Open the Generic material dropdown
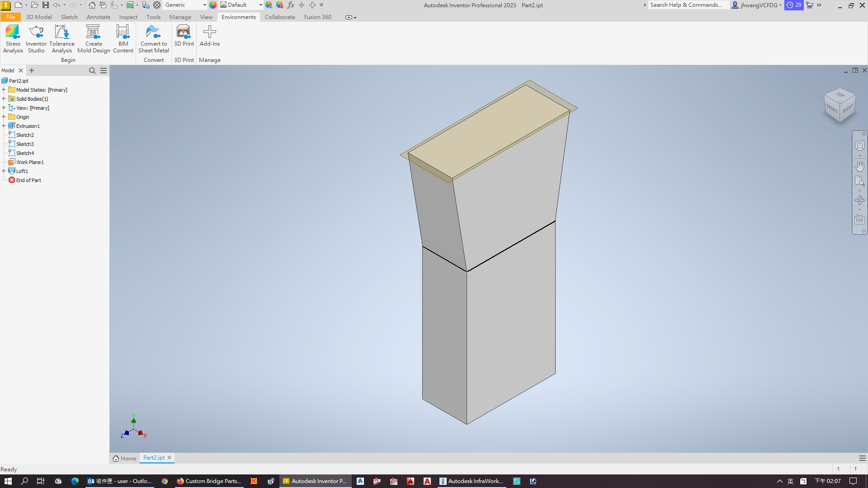This screenshot has width=868, height=488. tap(204, 5)
